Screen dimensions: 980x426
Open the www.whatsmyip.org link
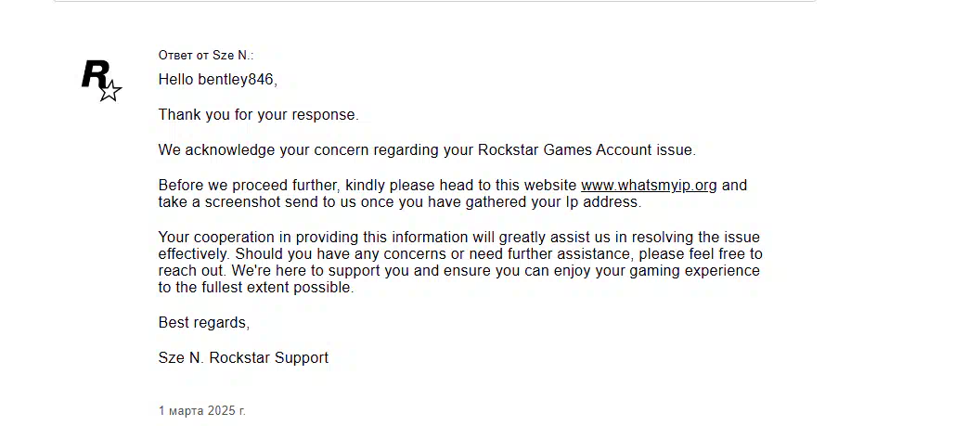[x=649, y=186]
